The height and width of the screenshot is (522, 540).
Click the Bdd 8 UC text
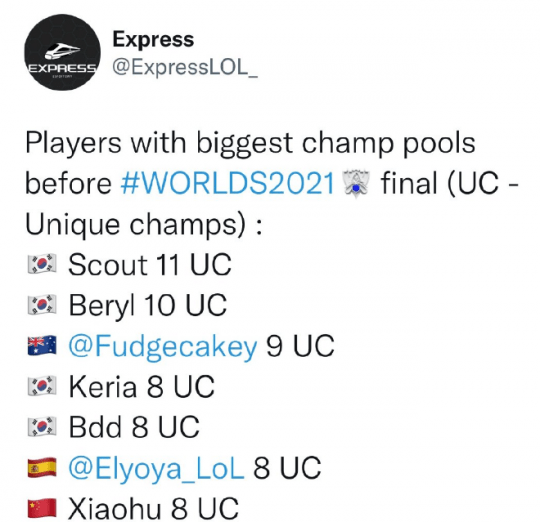(x=134, y=427)
